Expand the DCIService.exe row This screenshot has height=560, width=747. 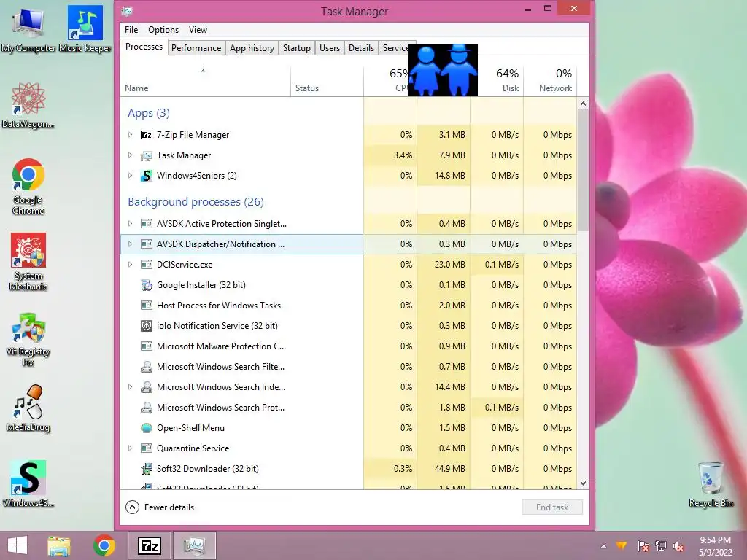pos(130,265)
